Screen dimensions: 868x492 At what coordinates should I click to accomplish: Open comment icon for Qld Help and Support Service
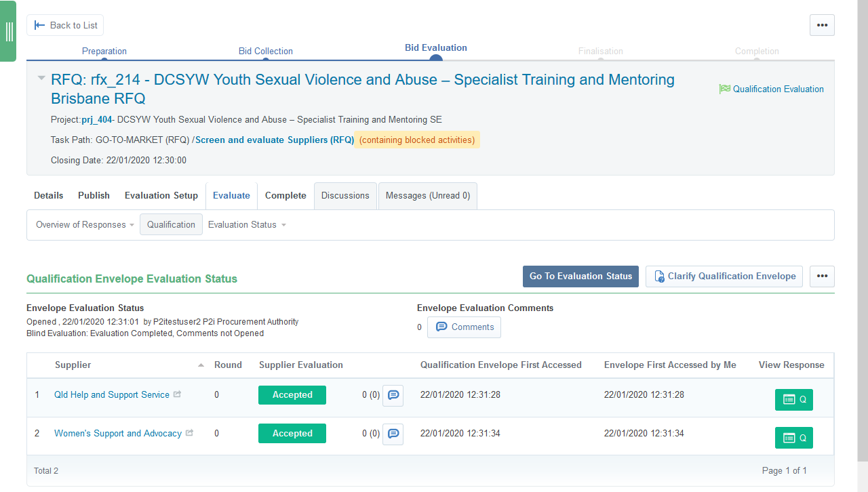(x=393, y=395)
